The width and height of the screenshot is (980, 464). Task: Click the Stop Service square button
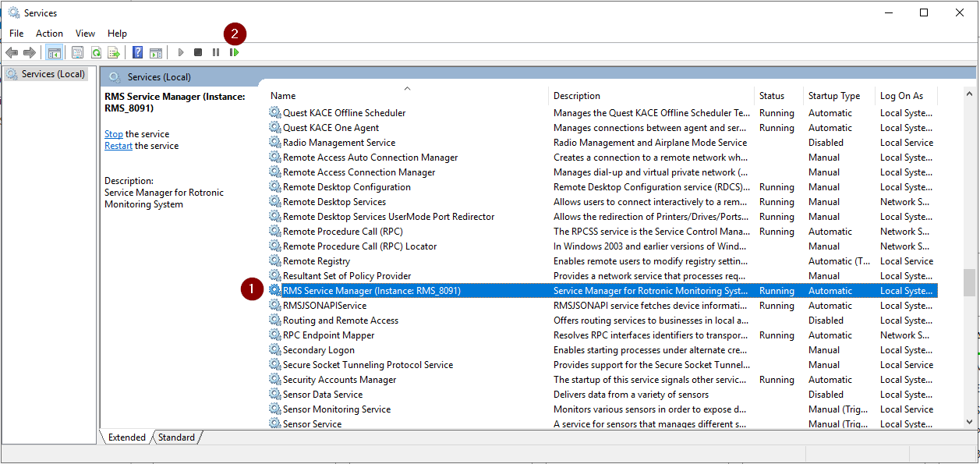198,52
